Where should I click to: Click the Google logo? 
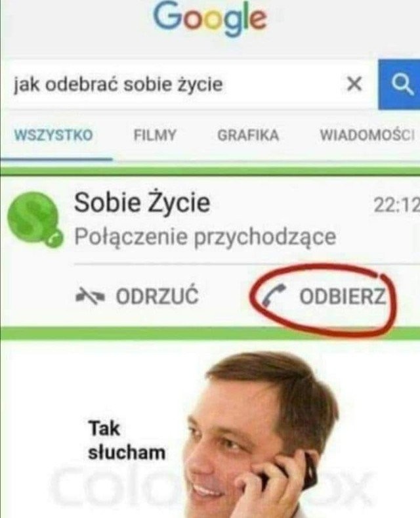(210, 19)
